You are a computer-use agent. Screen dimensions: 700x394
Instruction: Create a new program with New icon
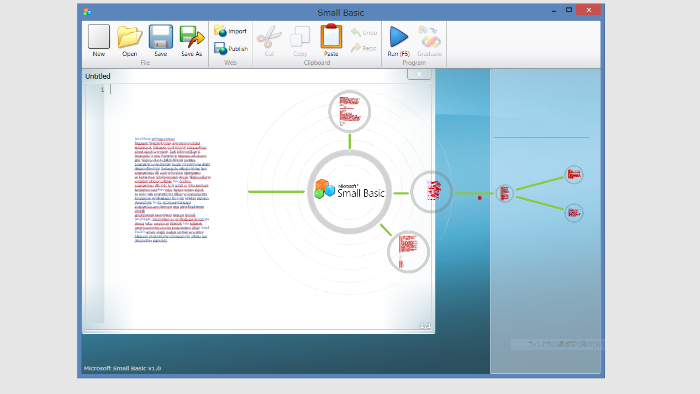point(99,40)
